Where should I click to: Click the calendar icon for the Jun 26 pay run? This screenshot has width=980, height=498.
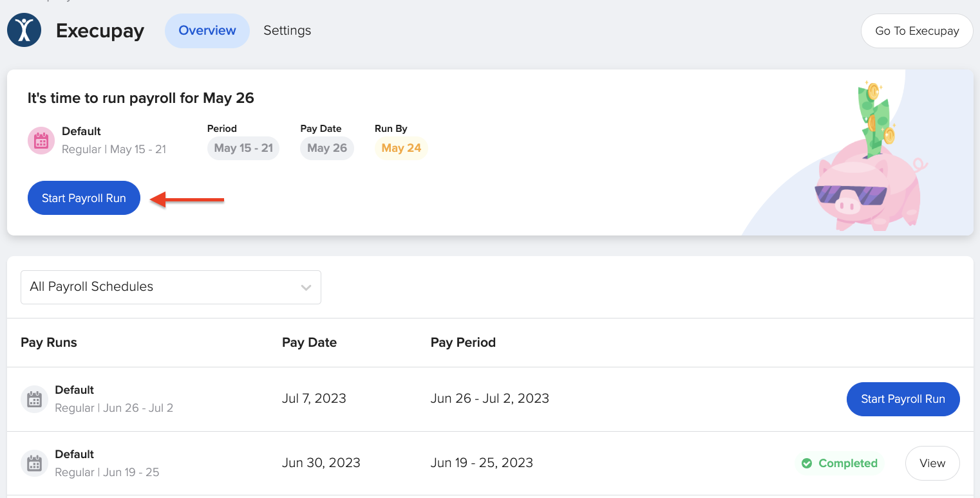[34, 399]
